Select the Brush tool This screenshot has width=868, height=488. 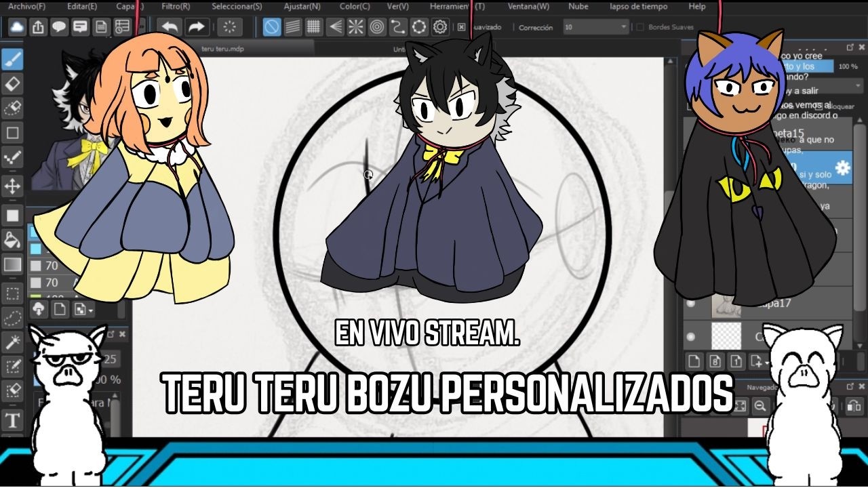pyautogui.click(x=12, y=60)
